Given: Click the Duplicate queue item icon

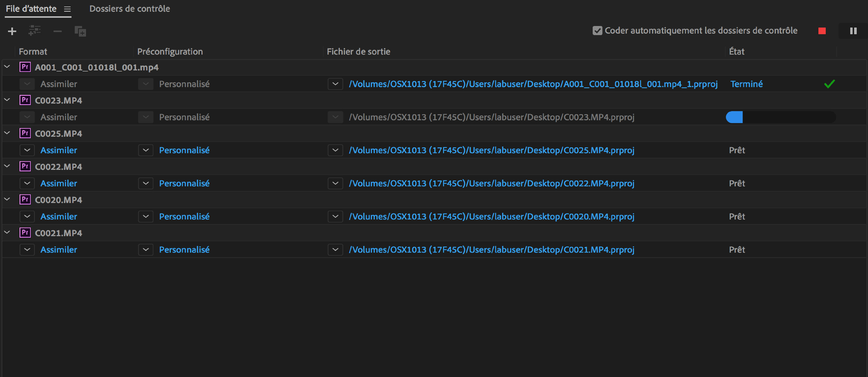Looking at the screenshot, I should pos(80,31).
